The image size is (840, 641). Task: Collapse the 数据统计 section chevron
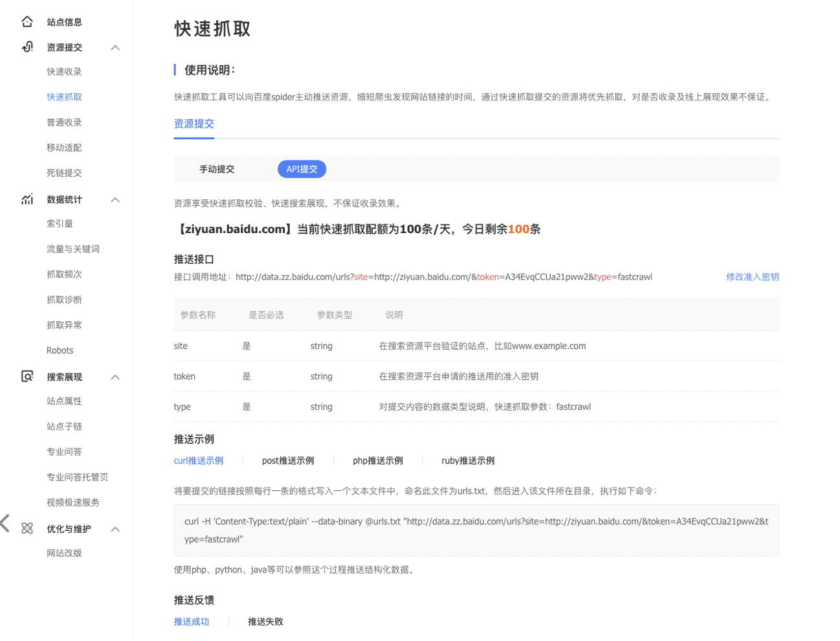(x=115, y=199)
